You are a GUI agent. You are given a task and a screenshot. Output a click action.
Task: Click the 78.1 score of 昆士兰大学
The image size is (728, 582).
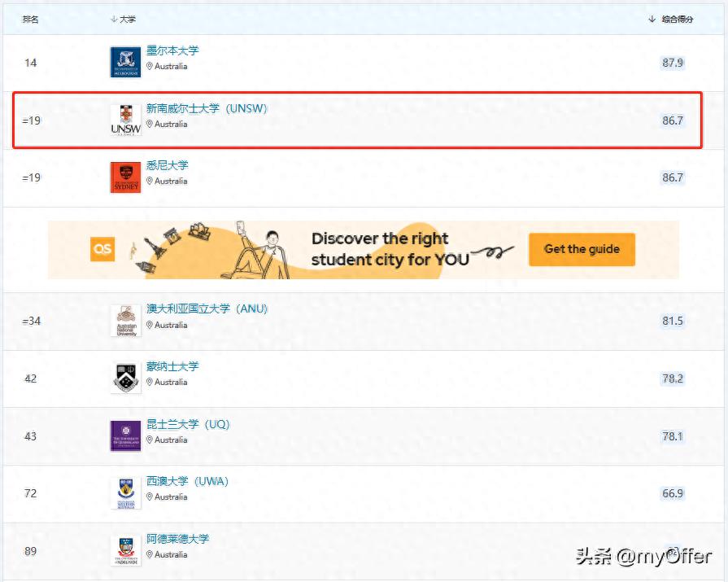[x=673, y=436]
